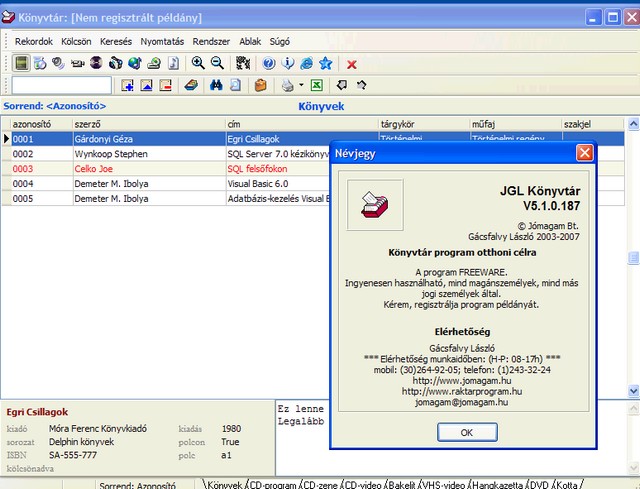Click the CD-program disc toolbar icon
The width and height of the screenshot is (640, 489).
click(40, 63)
